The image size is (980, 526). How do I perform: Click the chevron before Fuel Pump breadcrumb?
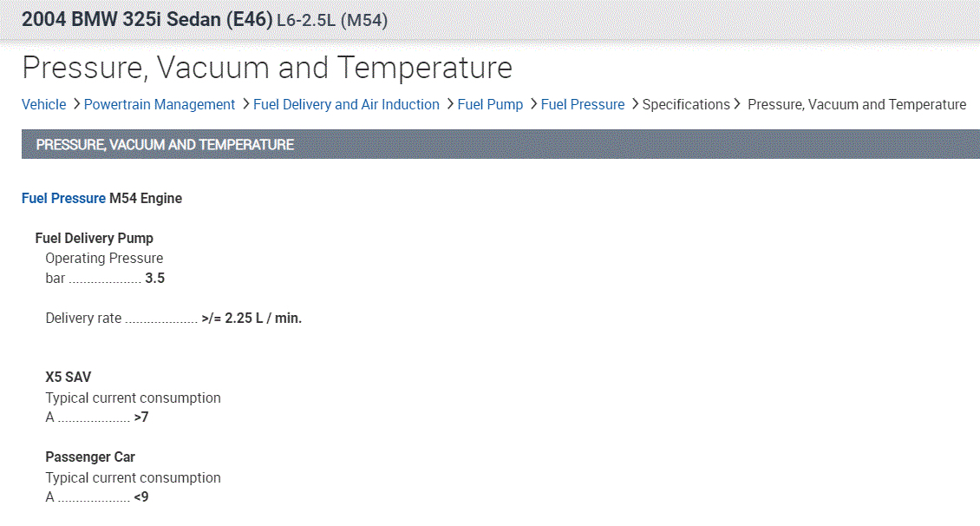449,104
